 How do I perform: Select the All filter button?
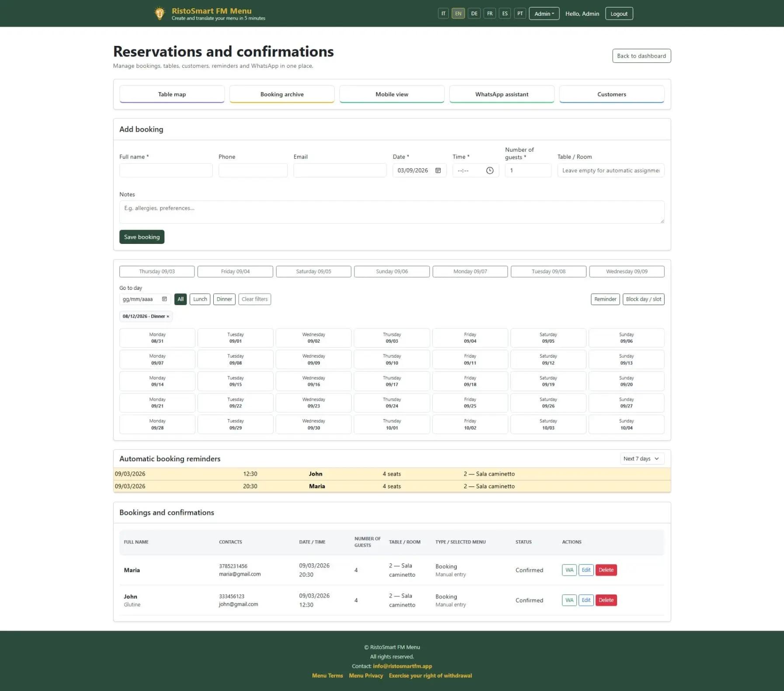[180, 299]
